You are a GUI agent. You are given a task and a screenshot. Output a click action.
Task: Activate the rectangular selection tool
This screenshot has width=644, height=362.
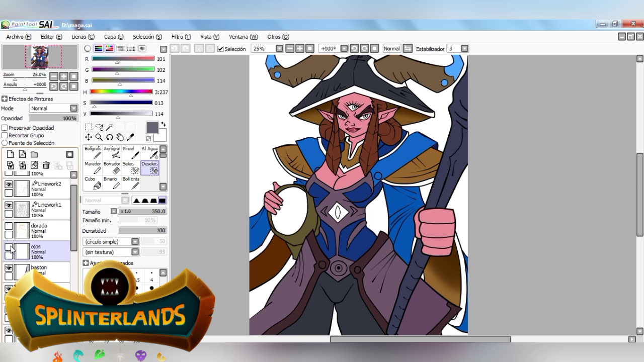[x=89, y=127]
